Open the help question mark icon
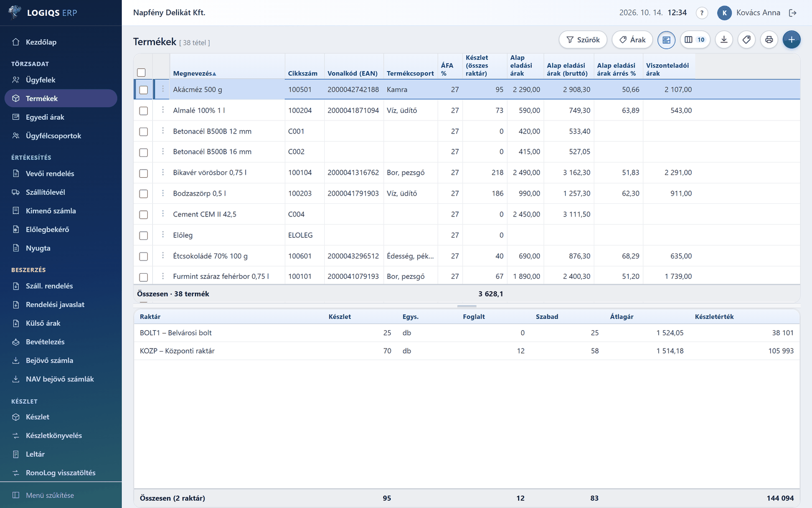 [x=702, y=13]
